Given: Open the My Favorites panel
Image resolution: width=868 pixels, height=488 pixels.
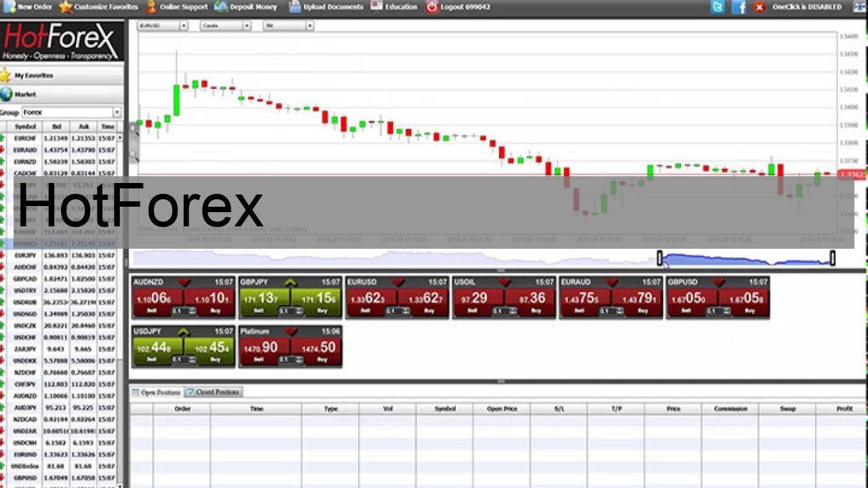Looking at the screenshot, I should [62, 75].
